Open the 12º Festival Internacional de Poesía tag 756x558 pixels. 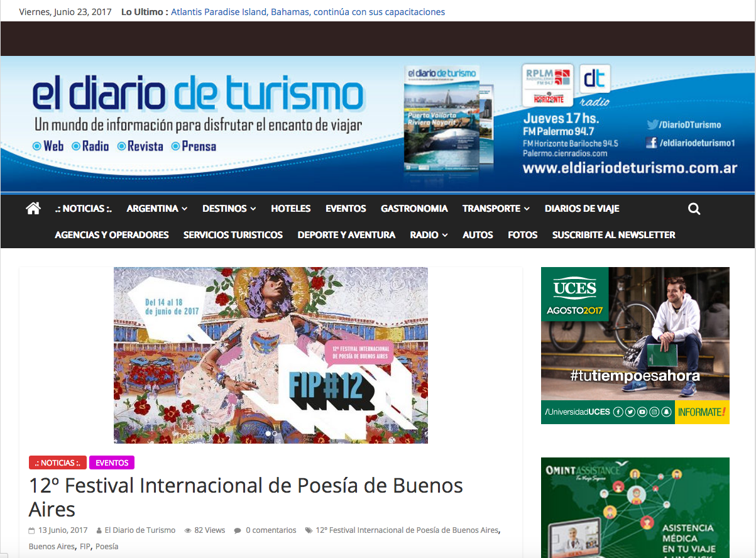[x=407, y=530]
